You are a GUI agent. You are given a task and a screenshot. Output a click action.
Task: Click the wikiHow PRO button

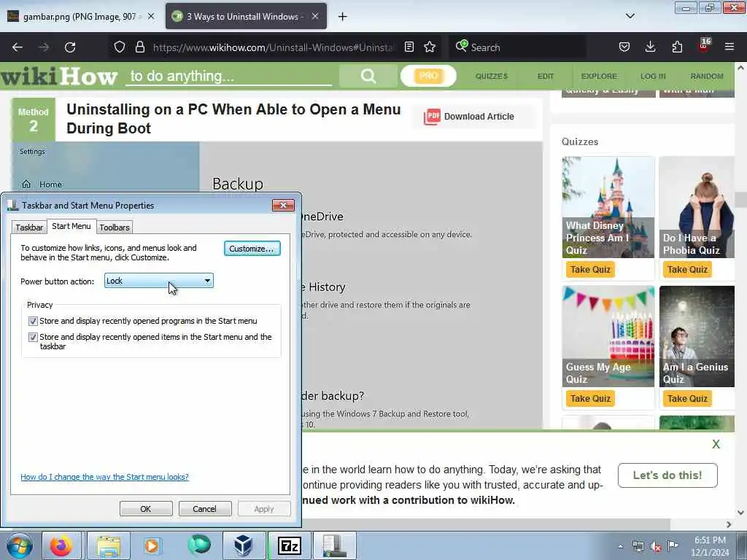[428, 76]
